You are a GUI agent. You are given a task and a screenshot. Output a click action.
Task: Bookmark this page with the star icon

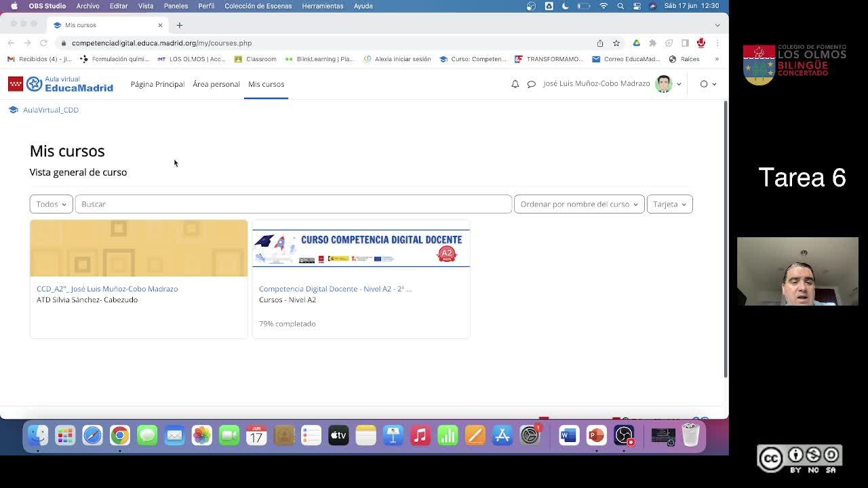tap(616, 43)
